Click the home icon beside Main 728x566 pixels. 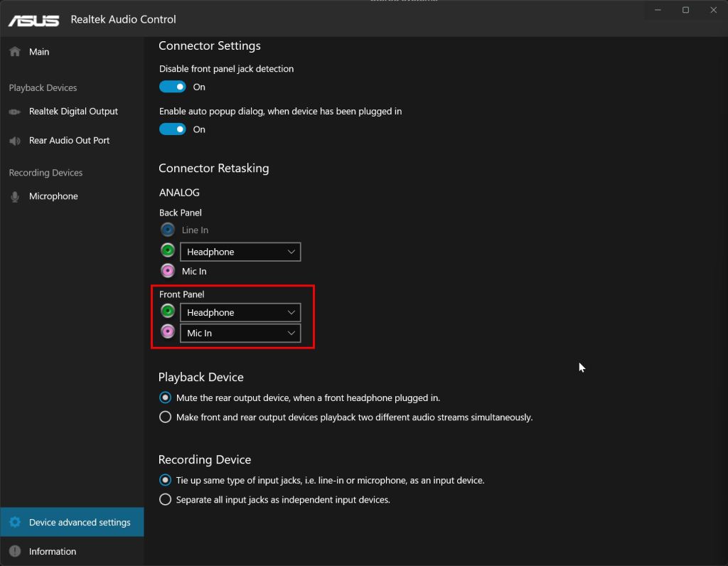point(15,51)
